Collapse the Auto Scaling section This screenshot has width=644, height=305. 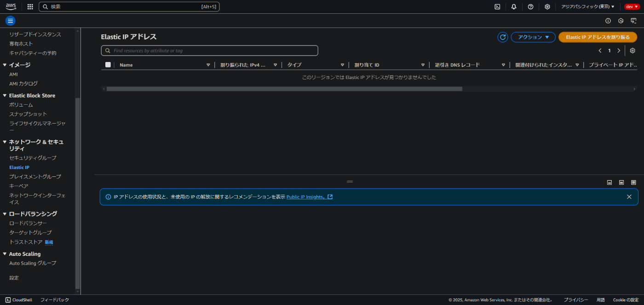coord(5,254)
